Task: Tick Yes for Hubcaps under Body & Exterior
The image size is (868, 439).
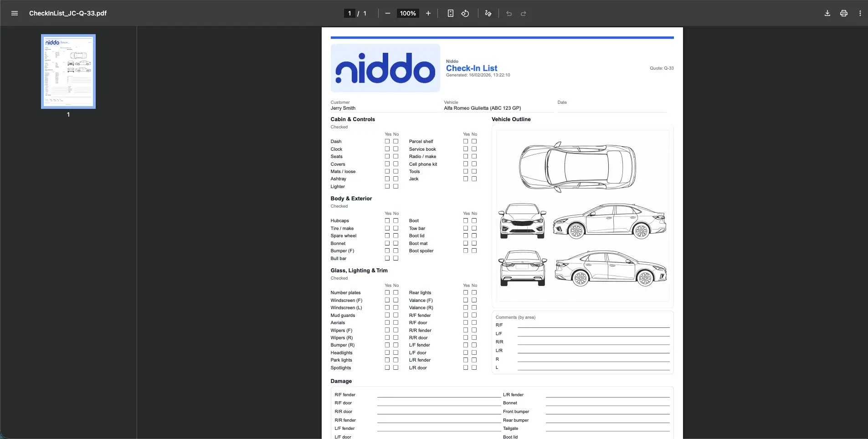Action: (x=387, y=220)
